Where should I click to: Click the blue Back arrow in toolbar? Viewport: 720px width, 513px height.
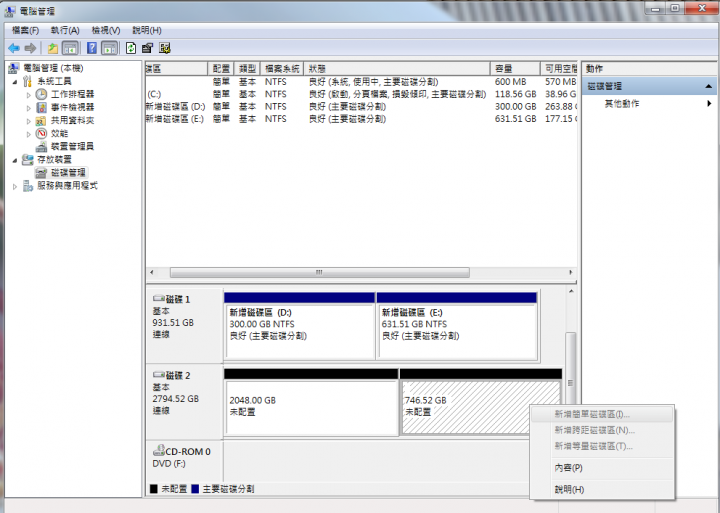14,48
